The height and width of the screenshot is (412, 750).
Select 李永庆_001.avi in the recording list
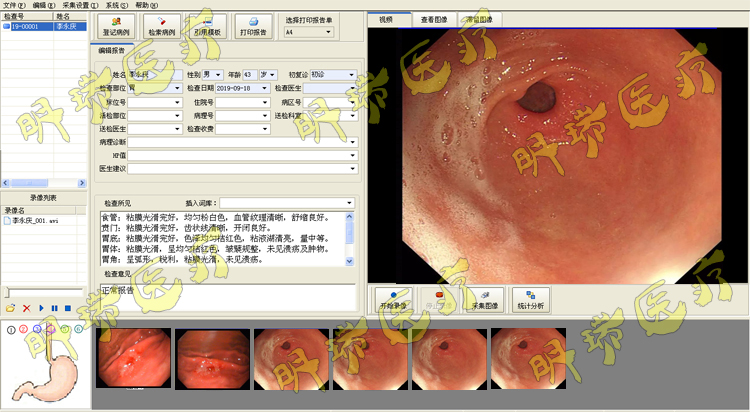click(x=35, y=221)
